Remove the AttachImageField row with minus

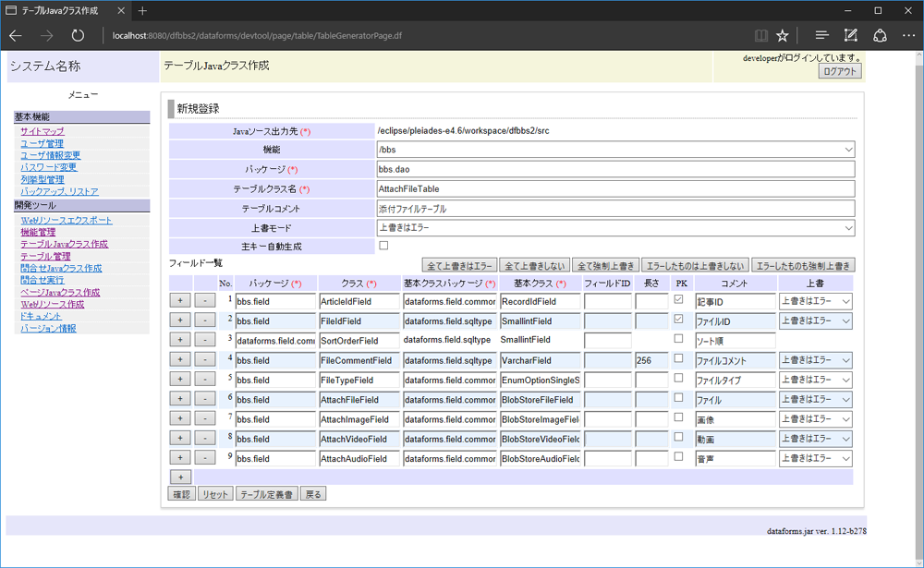(204, 418)
